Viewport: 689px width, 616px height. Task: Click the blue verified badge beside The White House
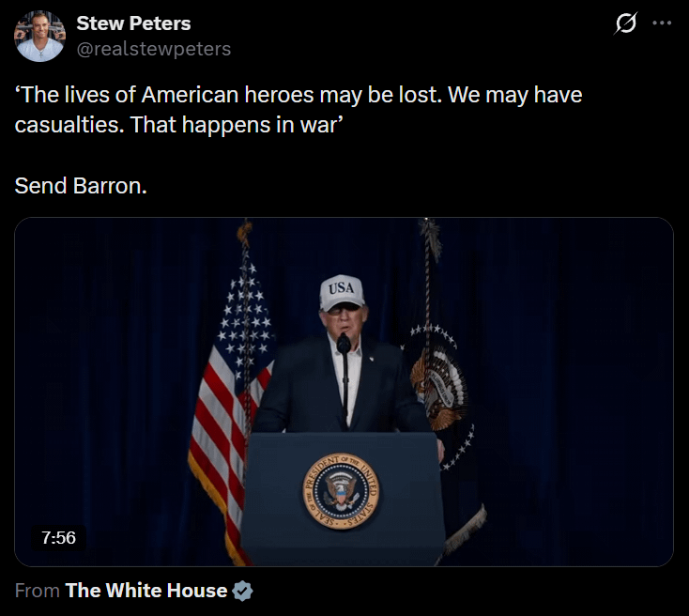(242, 591)
